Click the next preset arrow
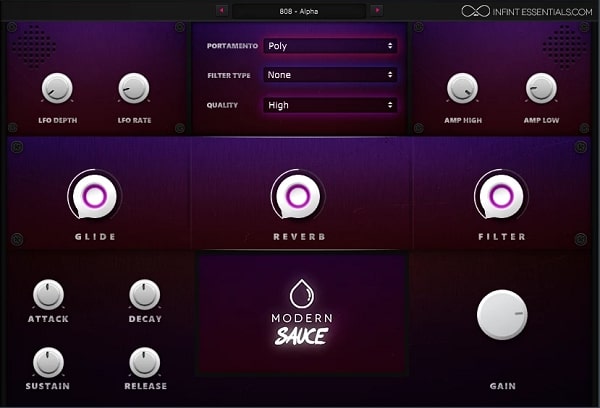This screenshot has width=600, height=408. coord(377,10)
